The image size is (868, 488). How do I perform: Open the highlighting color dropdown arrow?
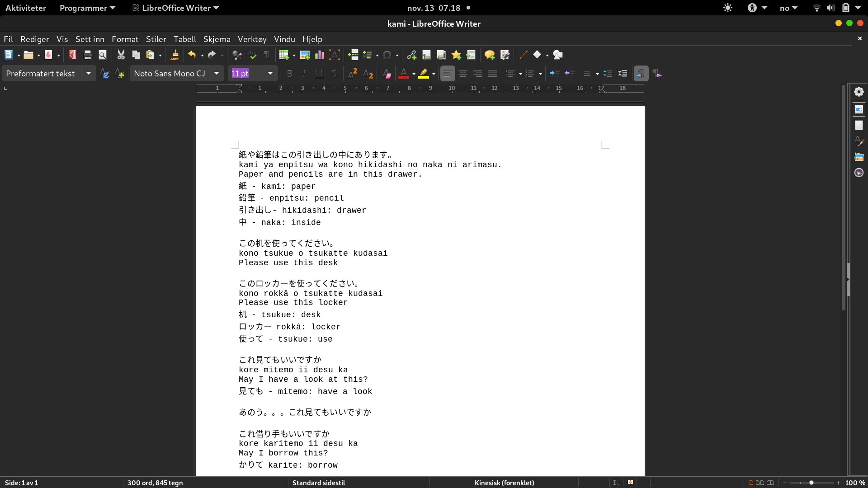point(434,74)
